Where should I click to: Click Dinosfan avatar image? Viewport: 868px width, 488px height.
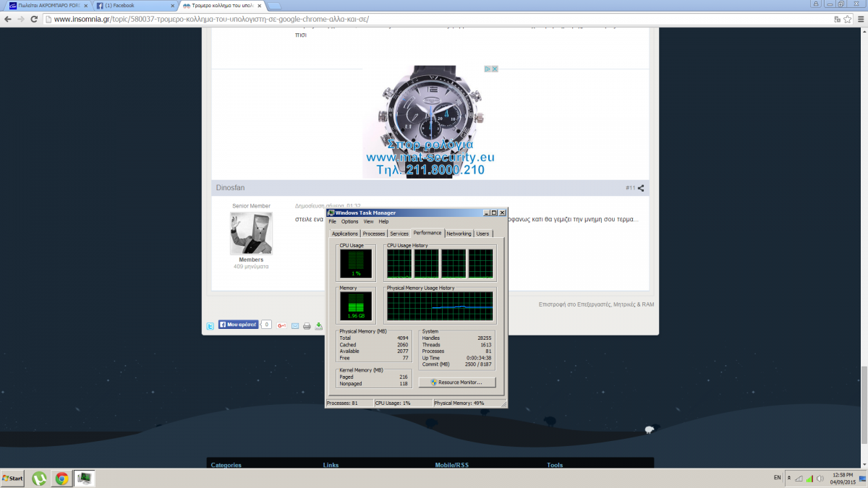coord(251,233)
